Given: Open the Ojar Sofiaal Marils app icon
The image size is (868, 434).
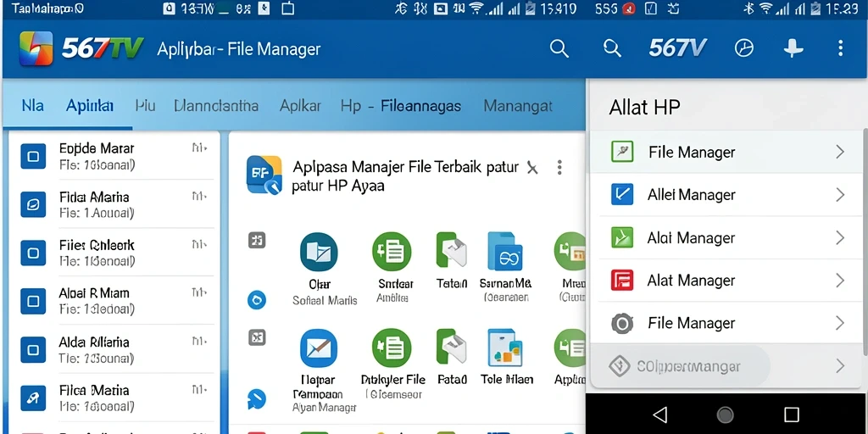Looking at the screenshot, I should (319, 252).
